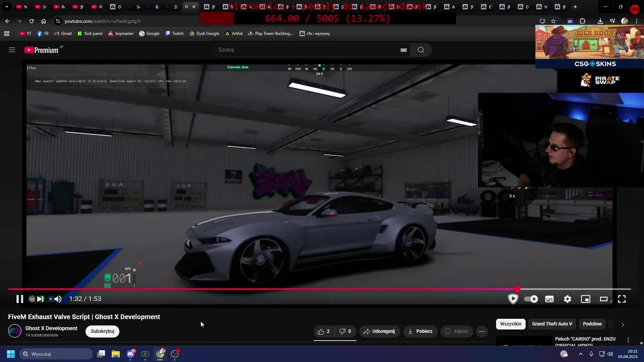
Task: Open the Kick panel bookmark
Action: (x=90, y=34)
